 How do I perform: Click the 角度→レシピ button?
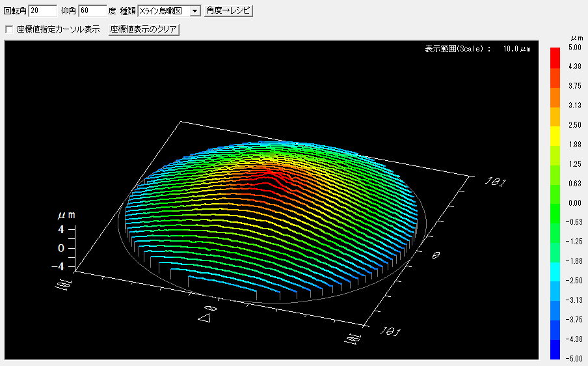(228, 11)
